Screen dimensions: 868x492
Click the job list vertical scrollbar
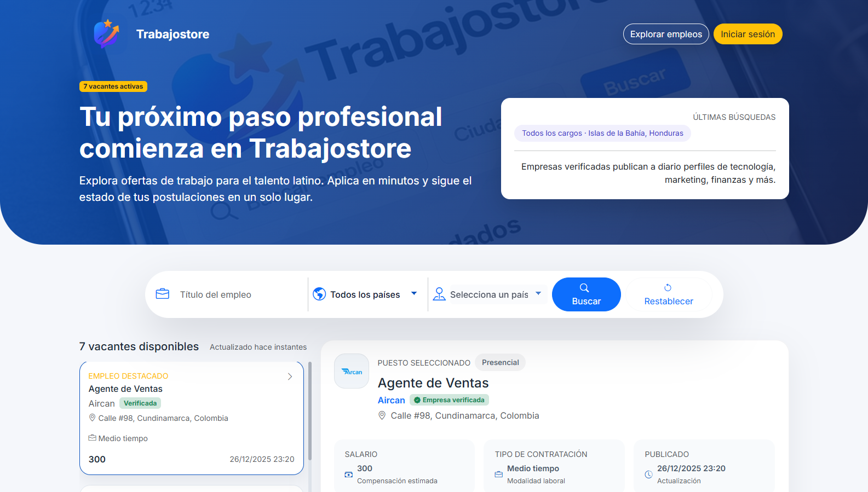tap(310, 410)
